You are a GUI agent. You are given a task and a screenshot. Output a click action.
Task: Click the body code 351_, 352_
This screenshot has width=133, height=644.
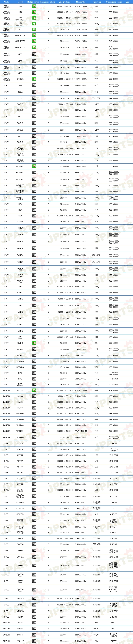[x=97, y=99]
